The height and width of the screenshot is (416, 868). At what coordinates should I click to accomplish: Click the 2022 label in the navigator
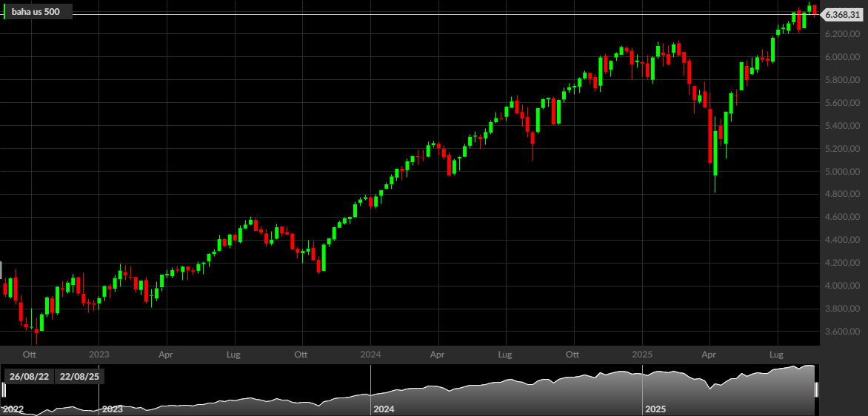13,410
